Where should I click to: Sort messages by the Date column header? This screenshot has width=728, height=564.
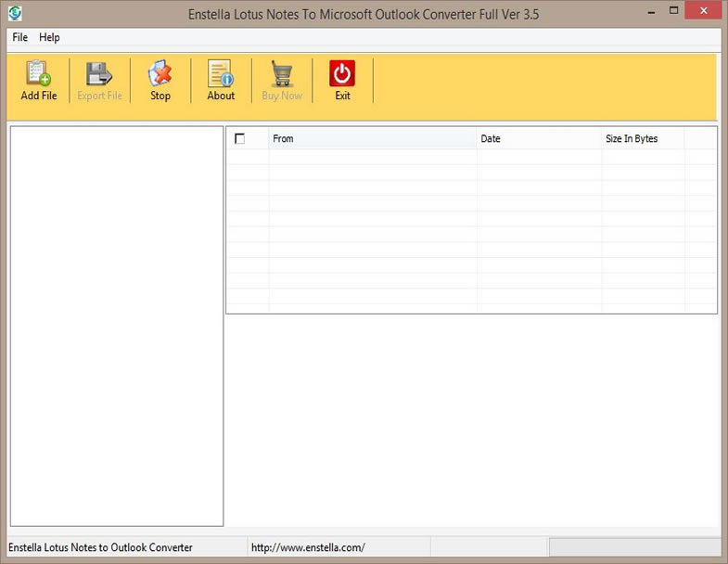[538, 138]
